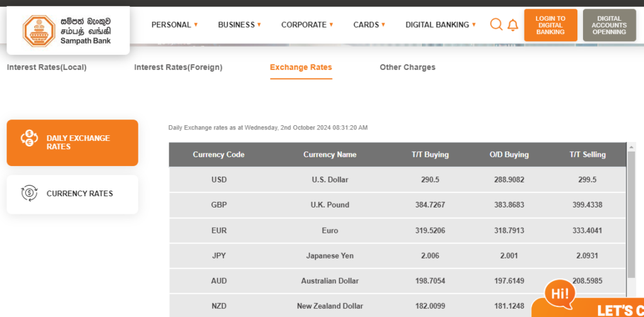Viewport: 644px width, 317px height.
Task: Click EUR T/T buying value 319.5206
Action: click(x=430, y=231)
